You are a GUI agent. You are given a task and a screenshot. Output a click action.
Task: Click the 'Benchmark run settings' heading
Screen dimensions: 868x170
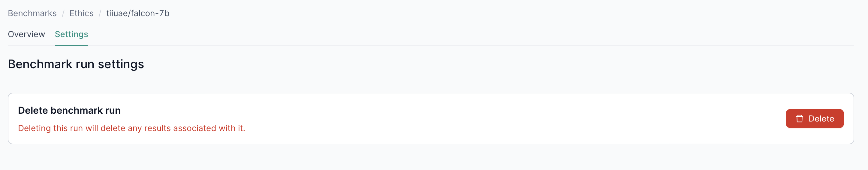pos(76,64)
